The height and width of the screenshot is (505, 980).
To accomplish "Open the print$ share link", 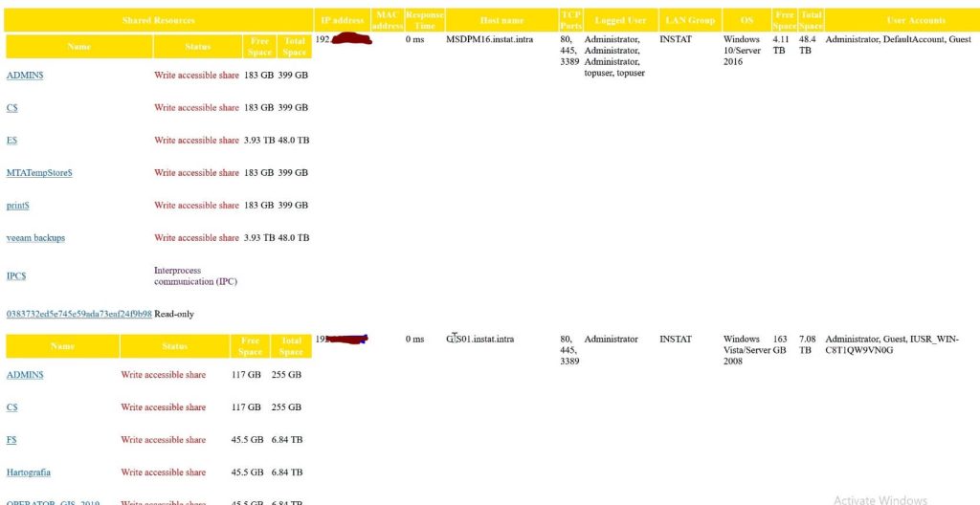I will tap(18, 206).
